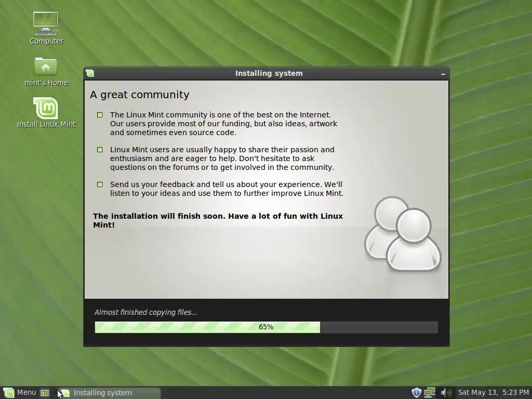
Task: Click the two-users community illustration
Action: 403,234
